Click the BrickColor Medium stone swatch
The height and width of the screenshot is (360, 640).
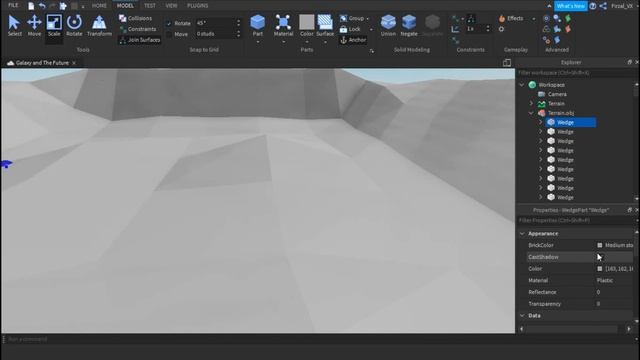tap(600, 245)
